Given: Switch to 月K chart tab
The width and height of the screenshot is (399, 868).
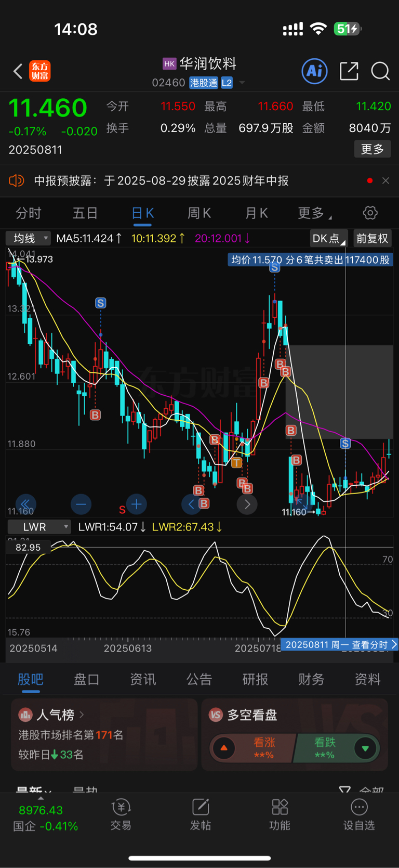Looking at the screenshot, I should pos(256,213).
